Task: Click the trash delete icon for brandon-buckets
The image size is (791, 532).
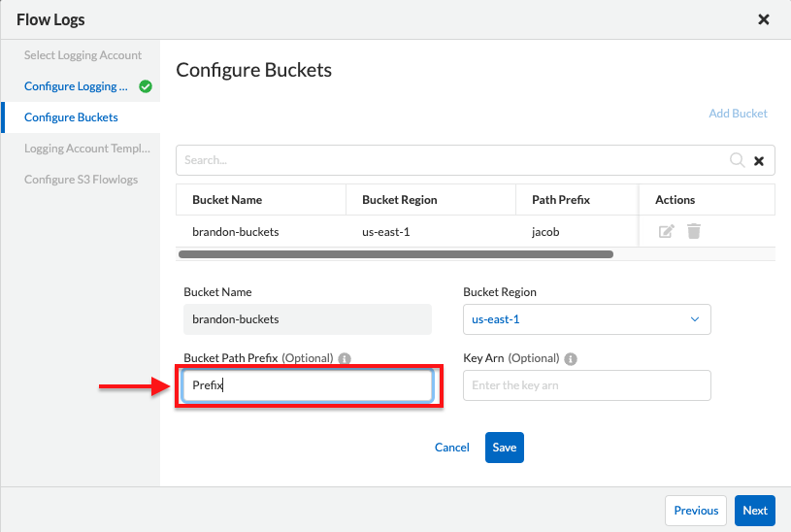Action: pos(694,231)
